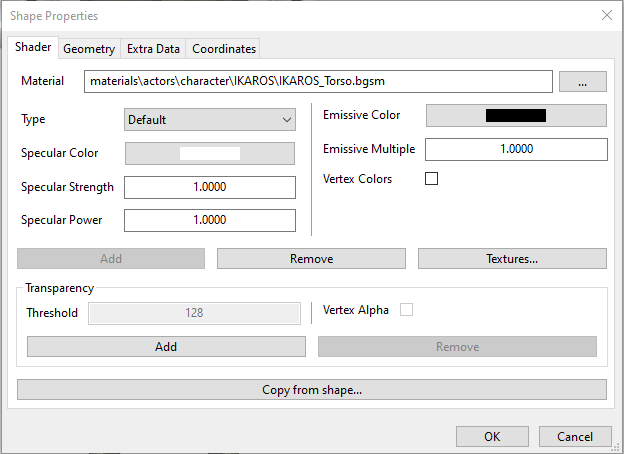This screenshot has width=624, height=454.
Task: Open the black Emissive Color swatch
Action: coord(515,115)
